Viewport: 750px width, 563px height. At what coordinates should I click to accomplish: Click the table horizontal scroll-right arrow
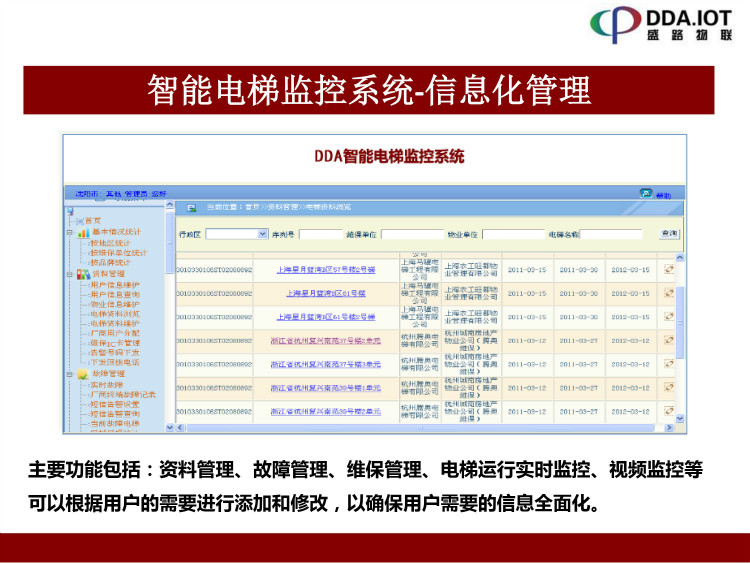point(669,427)
